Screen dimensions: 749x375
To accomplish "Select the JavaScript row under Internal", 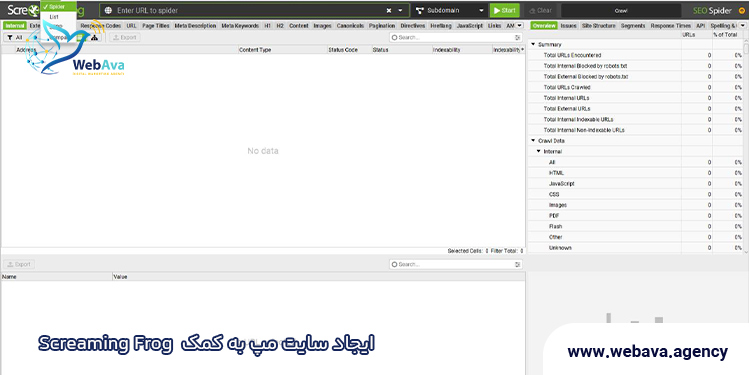I will (635, 183).
